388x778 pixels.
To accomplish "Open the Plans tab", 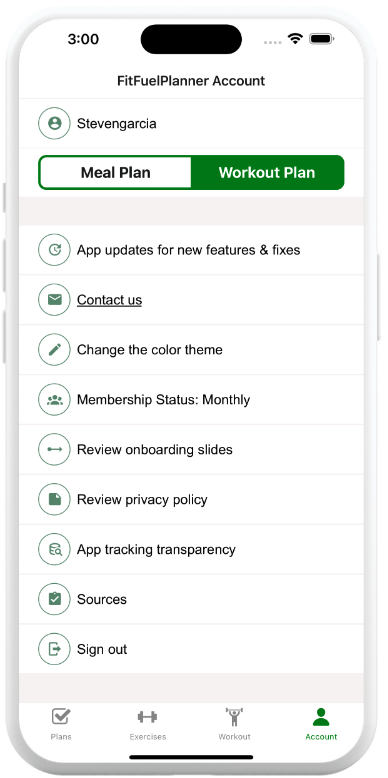I will click(61, 724).
